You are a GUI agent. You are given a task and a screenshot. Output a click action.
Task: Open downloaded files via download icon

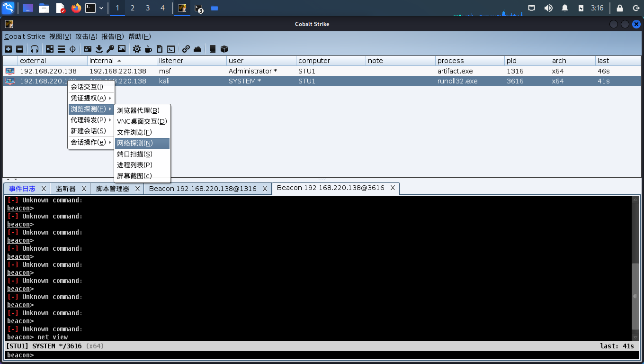click(x=99, y=49)
